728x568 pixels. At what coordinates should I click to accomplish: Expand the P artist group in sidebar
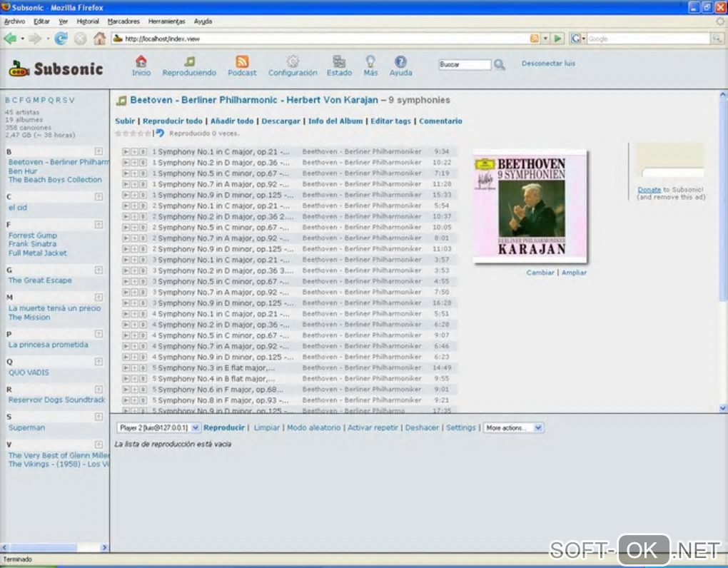[x=98, y=334]
